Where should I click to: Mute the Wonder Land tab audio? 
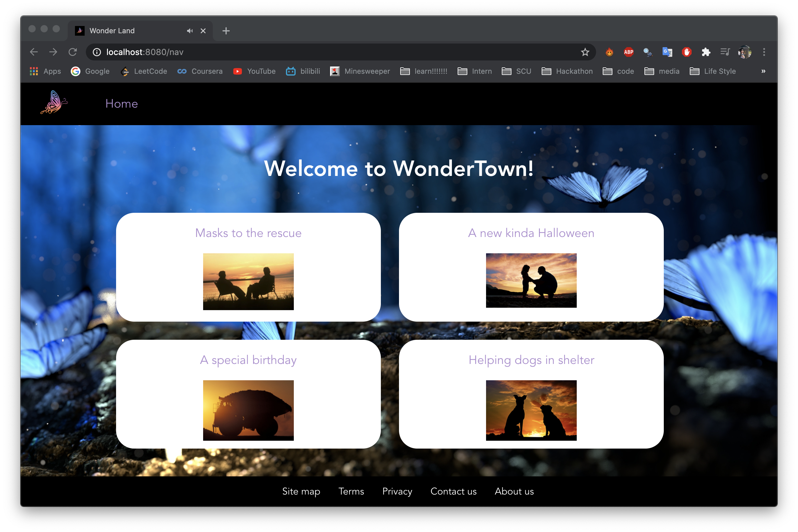(x=190, y=31)
